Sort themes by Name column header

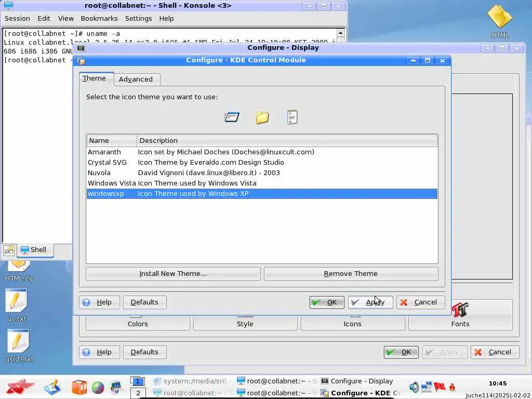112,140
